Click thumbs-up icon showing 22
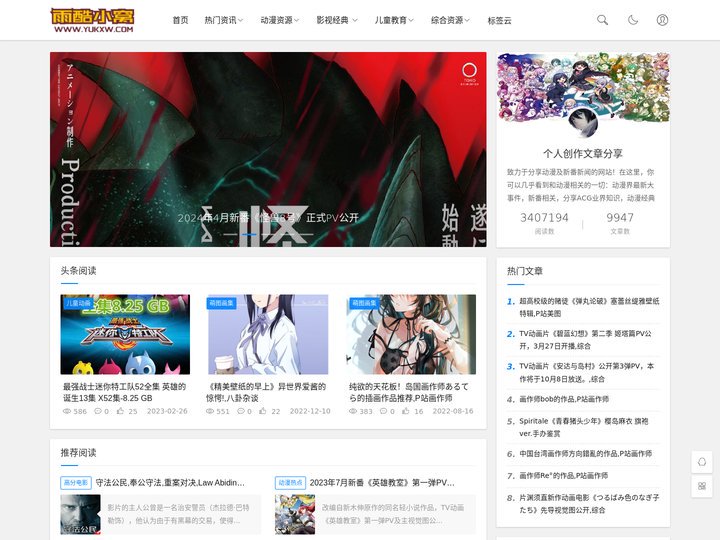Image resolution: width=720 pixels, height=540 pixels. pyautogui.click(x=263, y=411)
